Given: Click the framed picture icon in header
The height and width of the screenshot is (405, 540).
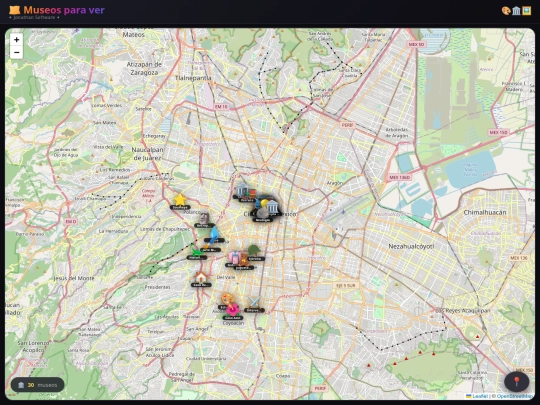Looking at the screenshot, I should click(x=527, y=11).
